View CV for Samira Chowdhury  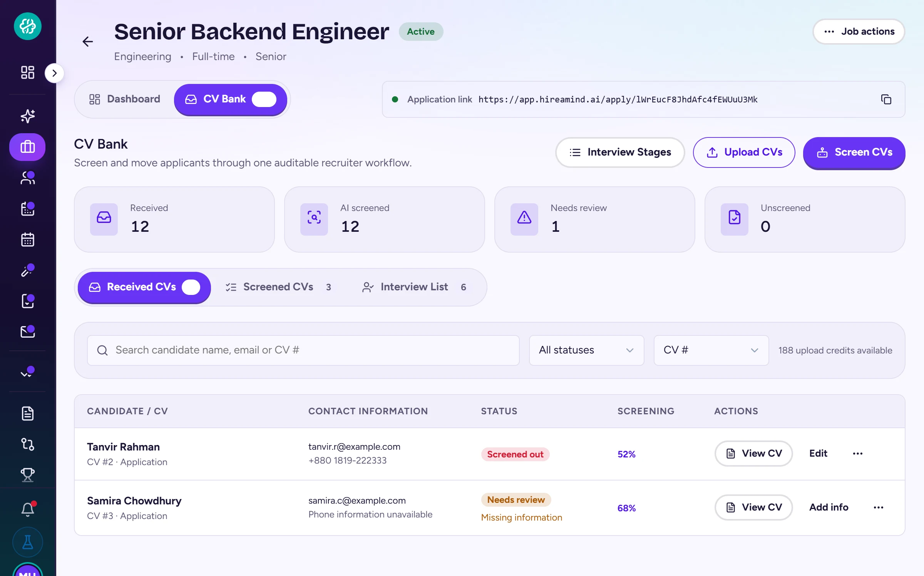click(x=754, y=507)
